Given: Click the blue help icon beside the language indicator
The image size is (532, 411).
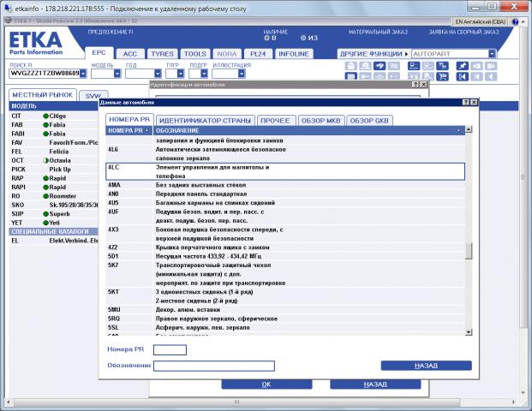Looking at the screenshot, I should point(515,21).
